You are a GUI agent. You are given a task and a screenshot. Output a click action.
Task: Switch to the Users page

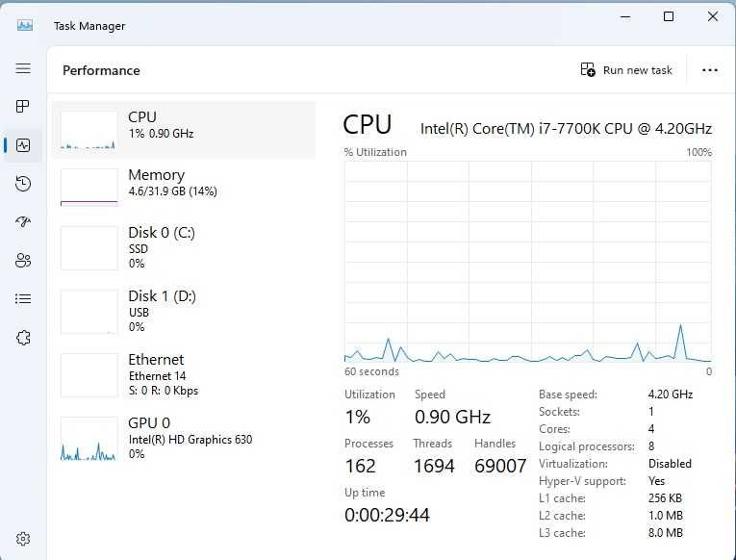click(23, 261)
